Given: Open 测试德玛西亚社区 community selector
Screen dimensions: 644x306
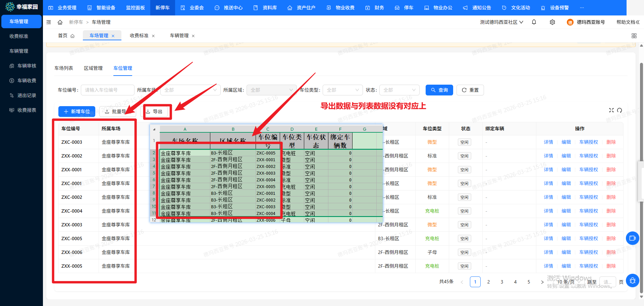Looking at the screenshot, I should pos(501,22).
